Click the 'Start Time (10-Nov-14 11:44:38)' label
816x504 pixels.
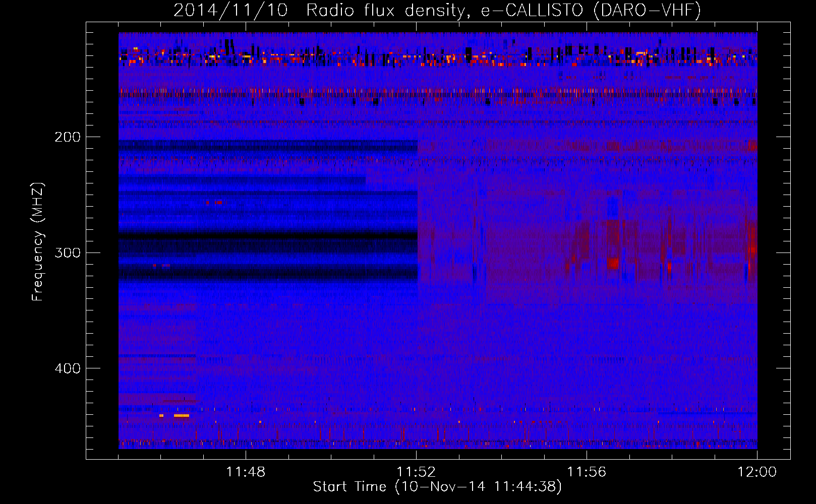tap(437, 487)
